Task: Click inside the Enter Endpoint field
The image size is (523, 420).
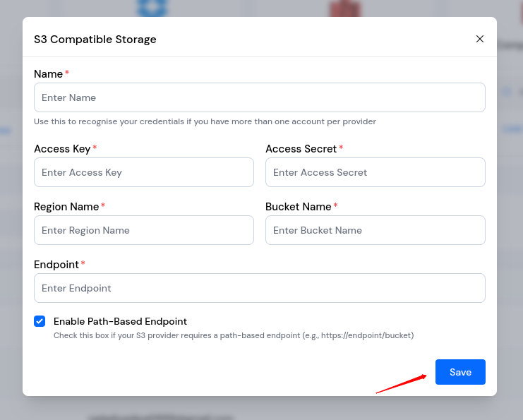Action: tap(259, 288)
